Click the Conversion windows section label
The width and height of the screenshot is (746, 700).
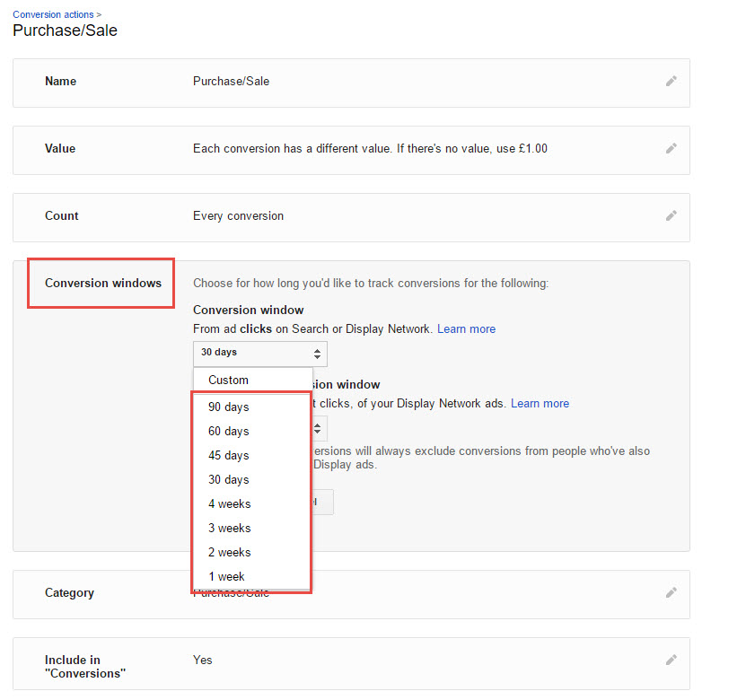103,284
